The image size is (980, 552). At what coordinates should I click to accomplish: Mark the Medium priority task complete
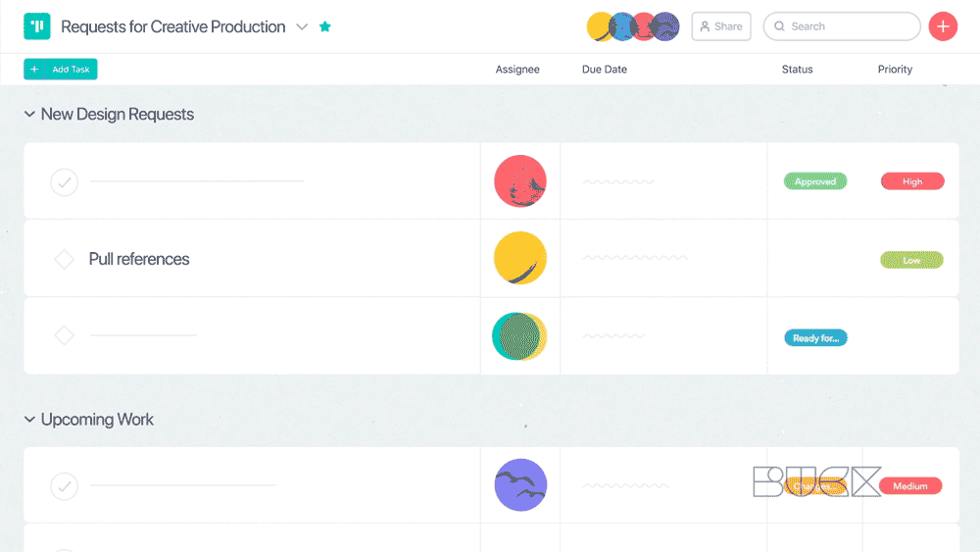click(65, 486)
